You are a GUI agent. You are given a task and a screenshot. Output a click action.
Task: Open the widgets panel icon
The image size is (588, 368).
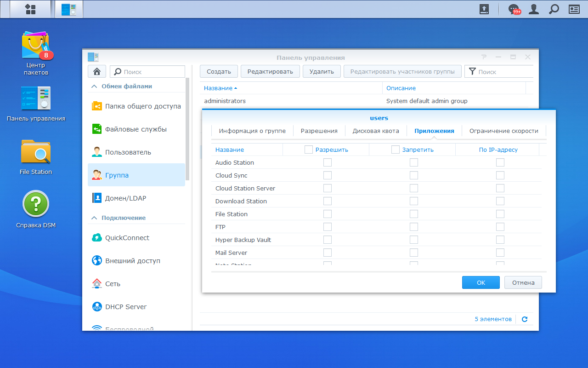pyautogui.click(x=574, y=9)
